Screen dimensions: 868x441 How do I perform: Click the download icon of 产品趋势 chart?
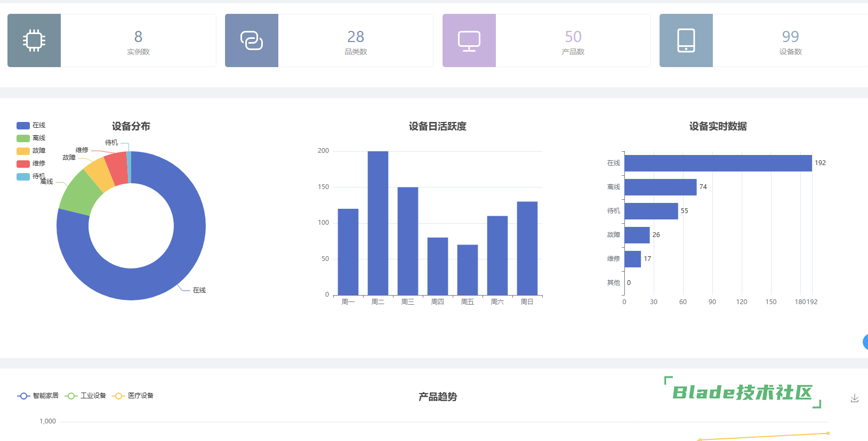[855, 398]
